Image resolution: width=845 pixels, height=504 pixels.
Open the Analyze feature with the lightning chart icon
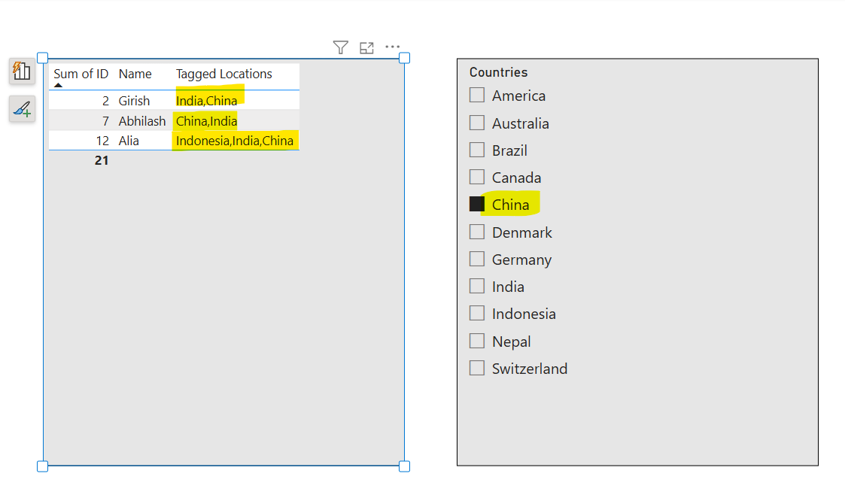(x=22, y=71)
